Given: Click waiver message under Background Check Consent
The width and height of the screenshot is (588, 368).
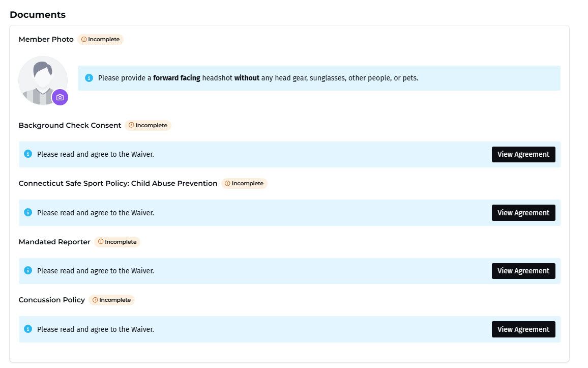Looking at the screenshot, I should pos(96,154).
